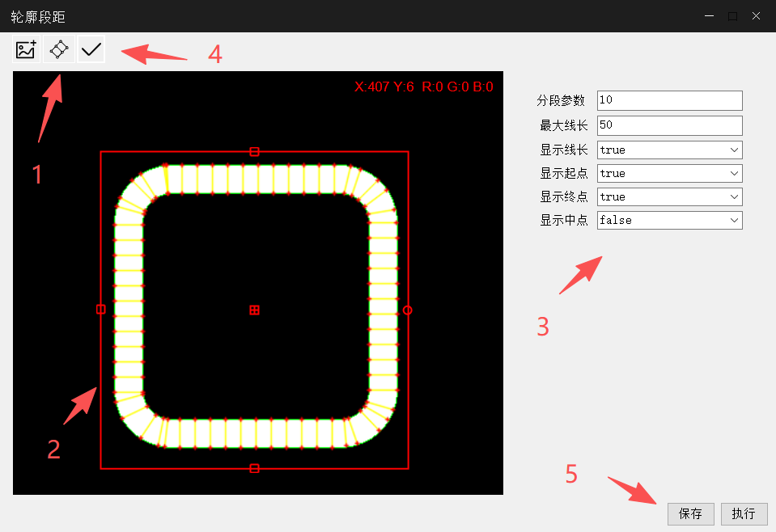Click the checkmark confirm toolbar icon
This screenshot has height=532, width=776.
[x=91, y=49]
